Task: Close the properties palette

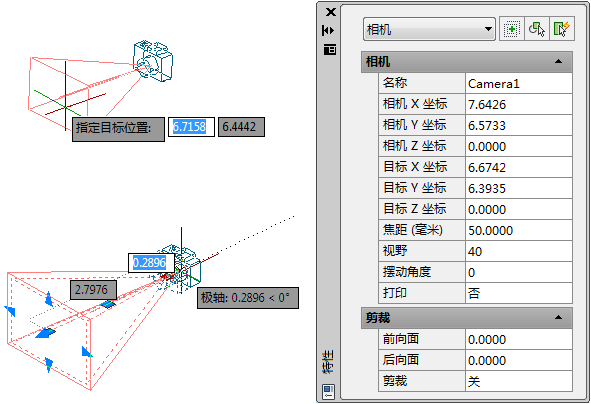Action: tap(331, 12)
